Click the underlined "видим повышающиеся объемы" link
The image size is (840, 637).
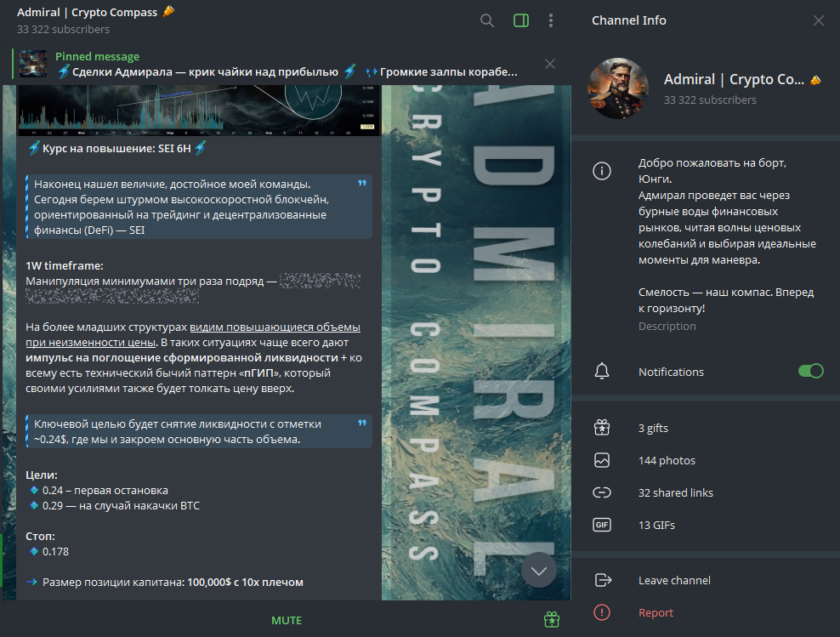(275, 327)
